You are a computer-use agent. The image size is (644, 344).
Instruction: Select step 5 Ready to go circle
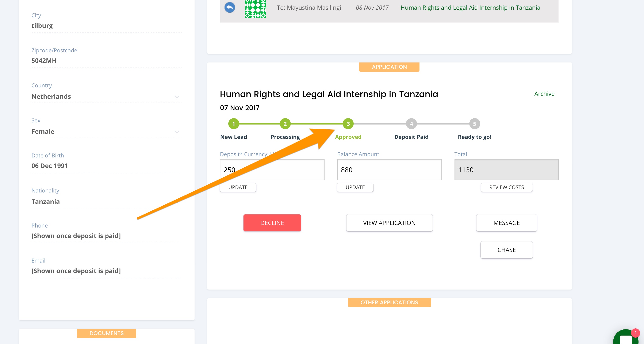pyautogui.click(x=475, y=124)
